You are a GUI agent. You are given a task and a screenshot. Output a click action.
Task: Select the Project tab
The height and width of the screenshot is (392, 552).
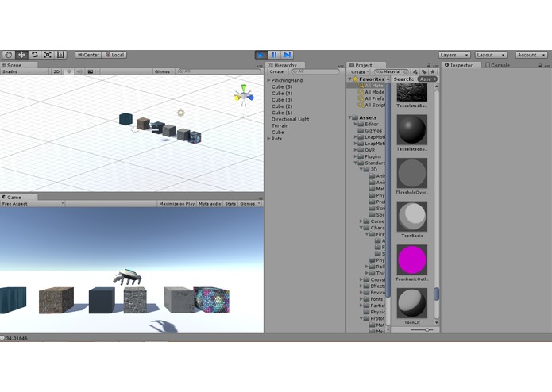pyautogui.click(x=366, y=65)
